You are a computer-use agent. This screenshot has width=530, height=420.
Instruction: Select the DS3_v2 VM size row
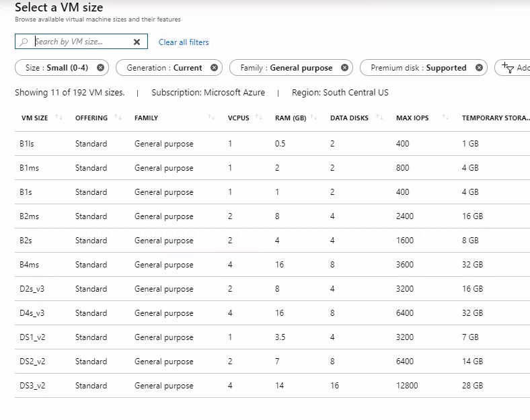click(x=272, y=386)
